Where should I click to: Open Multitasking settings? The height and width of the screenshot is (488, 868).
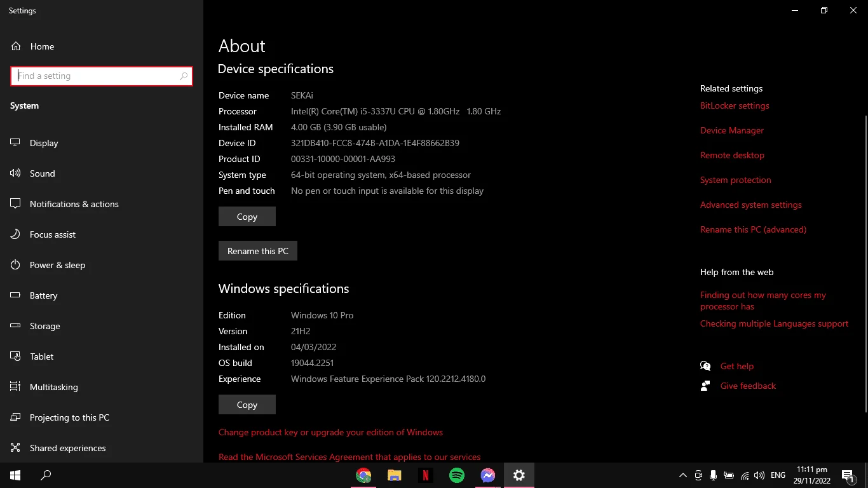(102, 387)
